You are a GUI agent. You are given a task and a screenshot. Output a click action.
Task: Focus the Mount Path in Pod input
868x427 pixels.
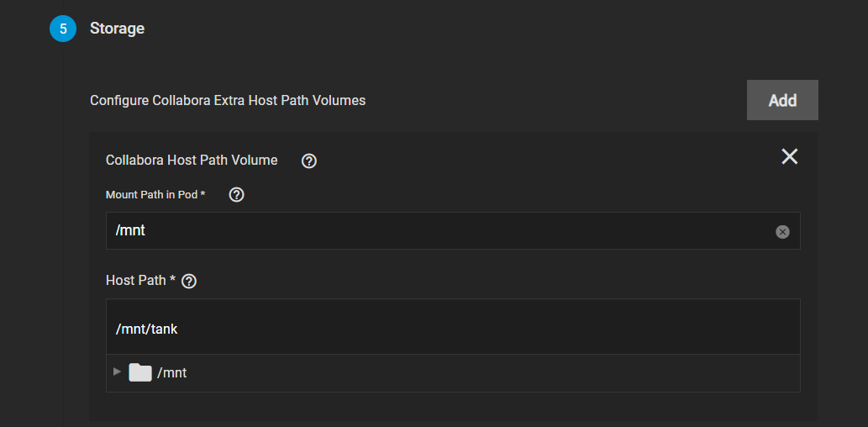click(453, 231)
